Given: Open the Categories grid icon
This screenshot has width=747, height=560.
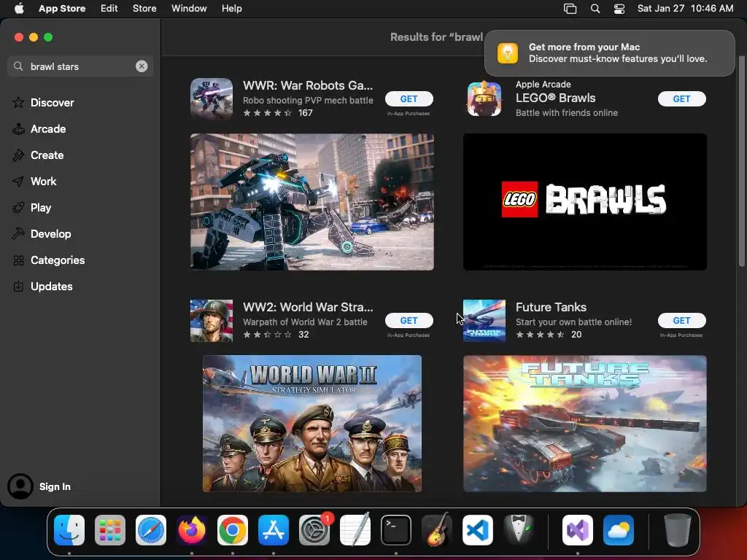Looking at the screenshot, I should click(18, 260).
